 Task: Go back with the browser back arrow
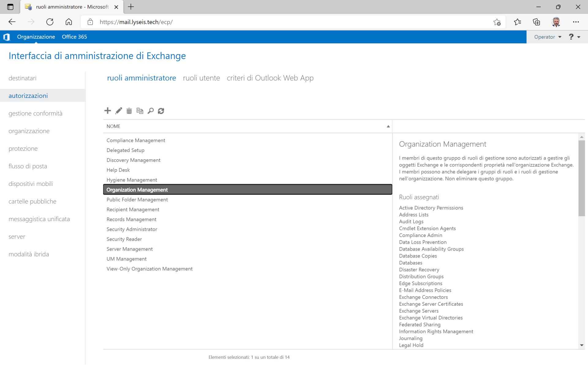coord(12,22)
